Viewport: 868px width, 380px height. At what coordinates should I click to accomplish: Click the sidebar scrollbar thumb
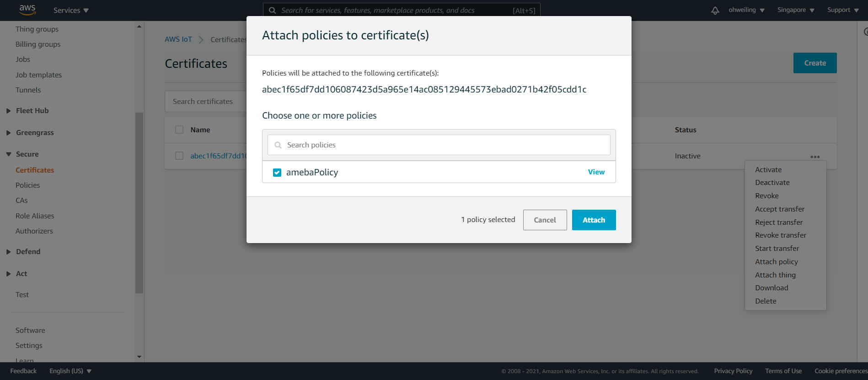[139, 203]
